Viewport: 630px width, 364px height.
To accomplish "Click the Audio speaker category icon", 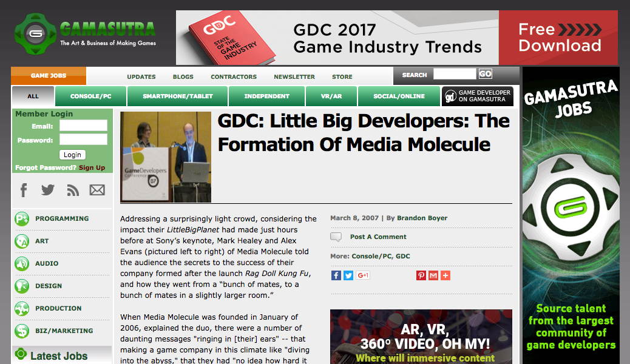I will [22, 264].
